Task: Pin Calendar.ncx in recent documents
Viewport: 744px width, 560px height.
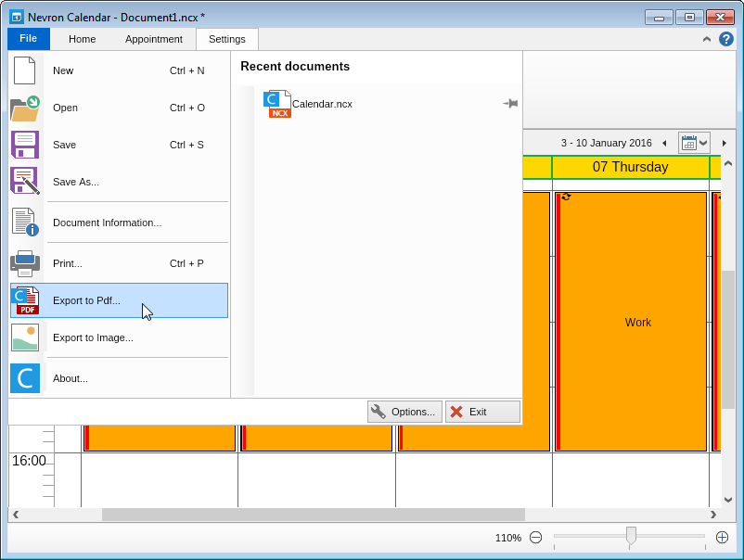Action: pyautogui.click(x=510, y=103)
